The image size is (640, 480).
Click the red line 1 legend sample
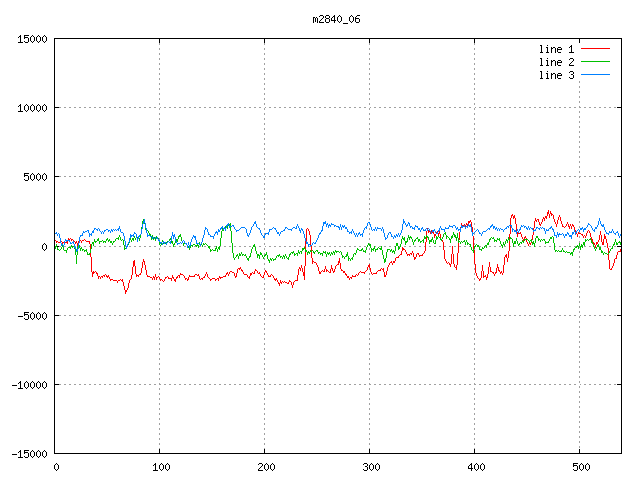[595, 49]
